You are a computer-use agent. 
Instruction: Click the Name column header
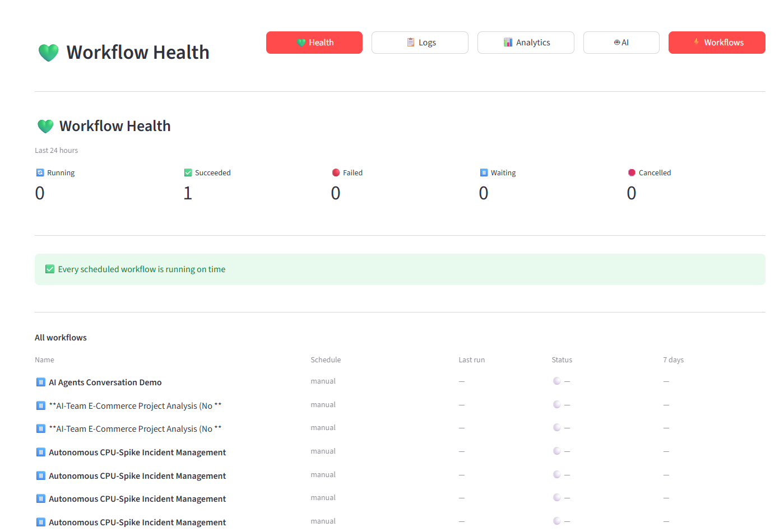coord(44,360)
